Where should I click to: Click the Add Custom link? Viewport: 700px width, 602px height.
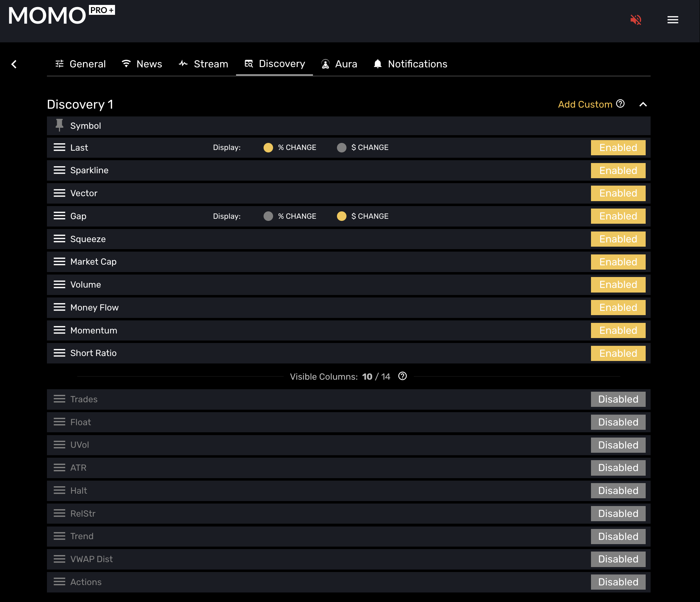(x=585, y=104)
